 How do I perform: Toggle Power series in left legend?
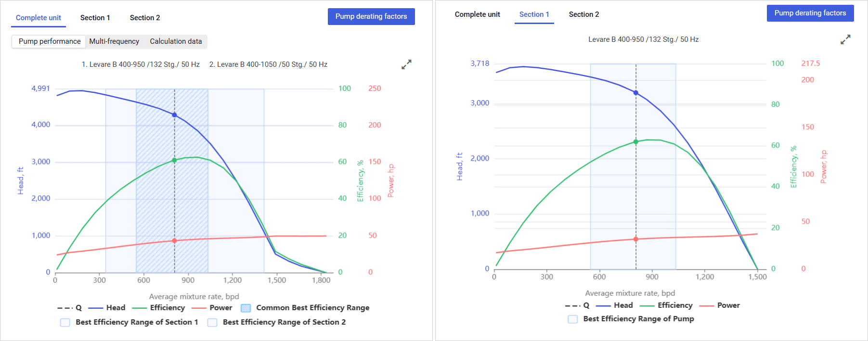click(212, 308)
